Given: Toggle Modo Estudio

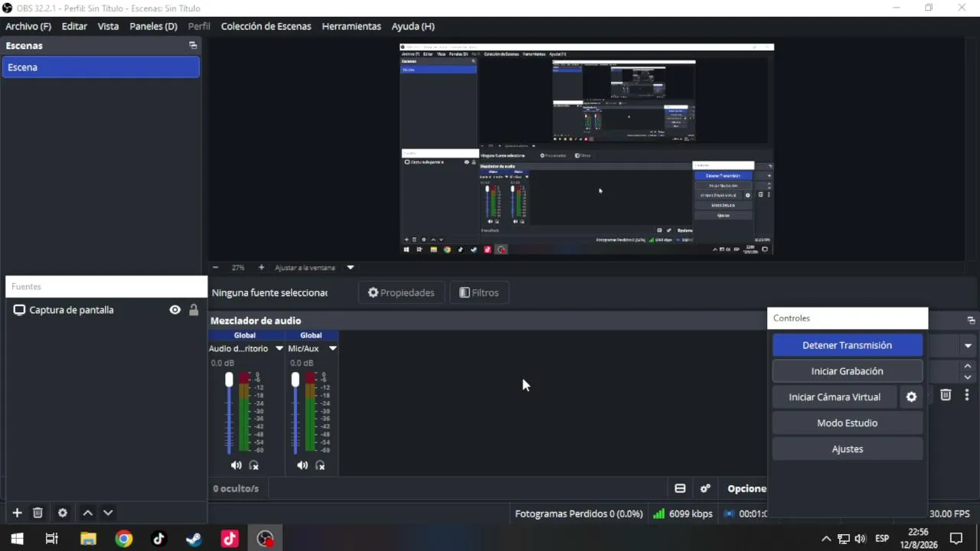Looking at the screenshot, I should (x=847, y=423).
